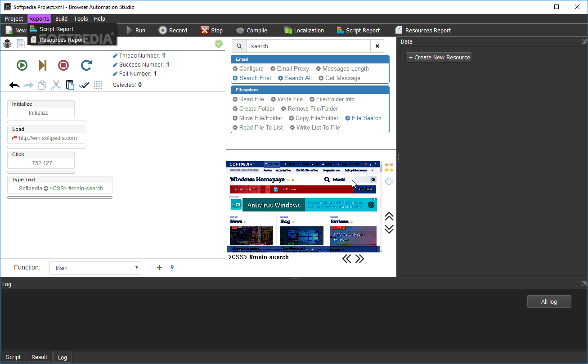Switch to the Script tab

tap(13, 357)
